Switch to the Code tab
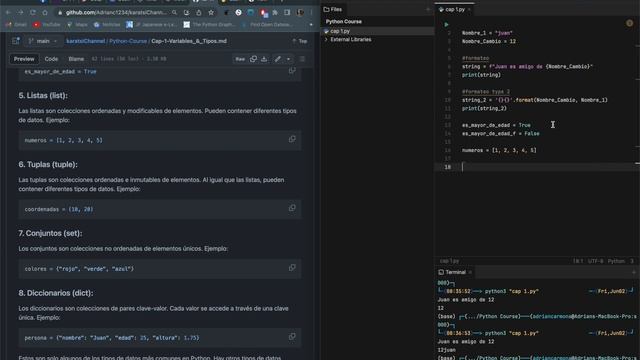Screen dimensions: 640x360 pyautogui.click(x=51, y=59)
